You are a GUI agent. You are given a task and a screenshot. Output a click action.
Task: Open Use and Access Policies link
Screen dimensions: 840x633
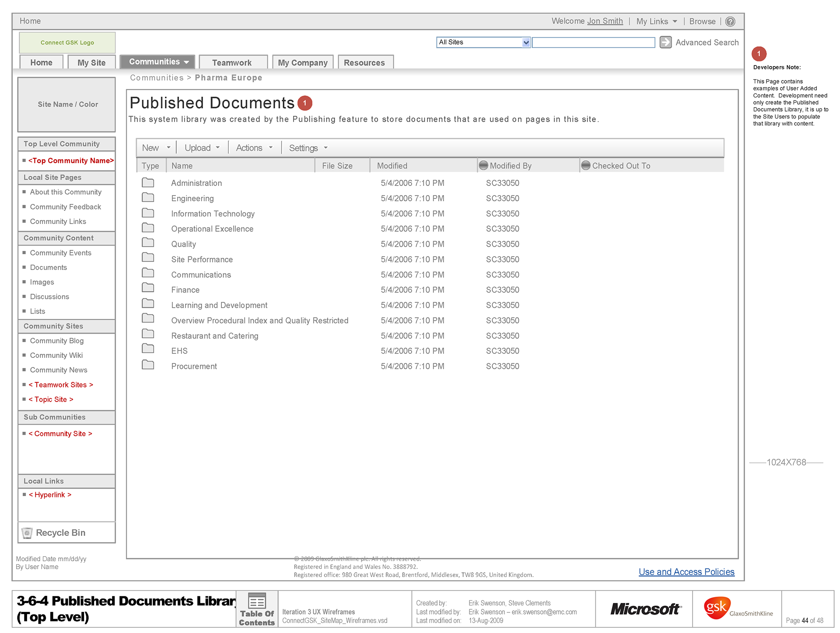point(686,572)
